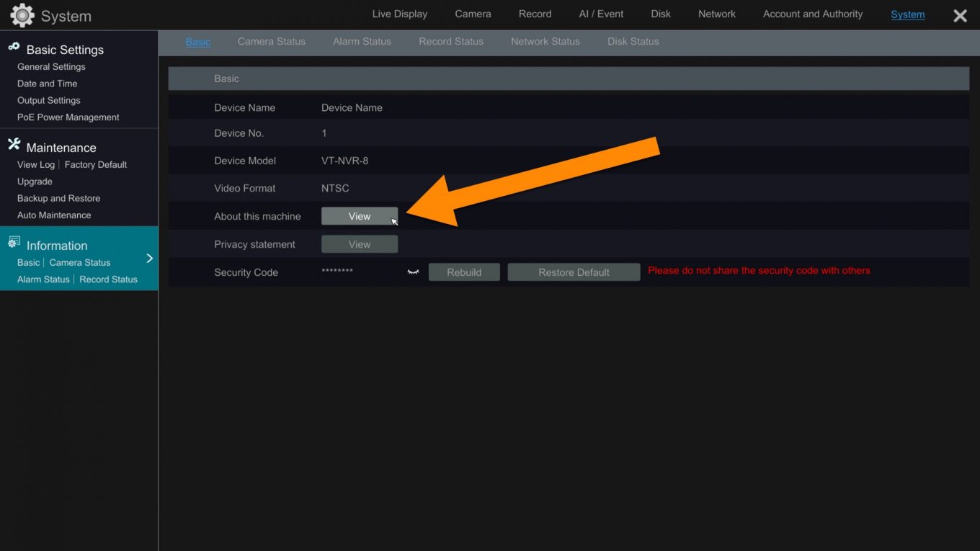
Task: Click the Information panel icon in the sidebar
Action: (x=14, y=242)
